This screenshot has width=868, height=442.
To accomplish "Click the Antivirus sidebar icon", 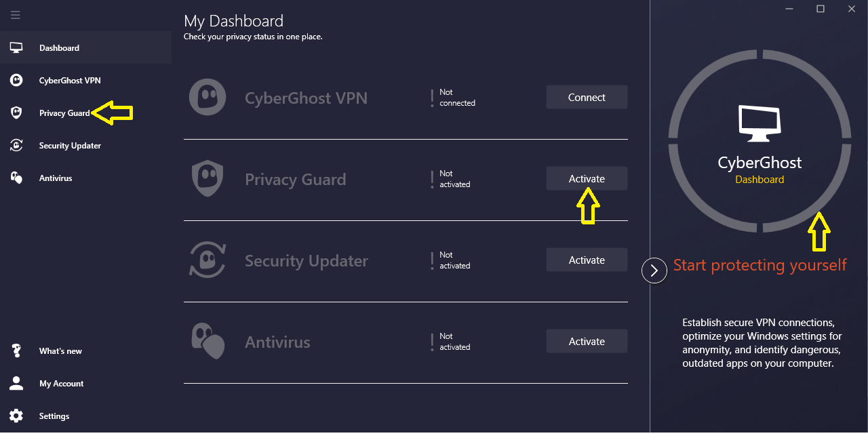I will pos(16,178).
